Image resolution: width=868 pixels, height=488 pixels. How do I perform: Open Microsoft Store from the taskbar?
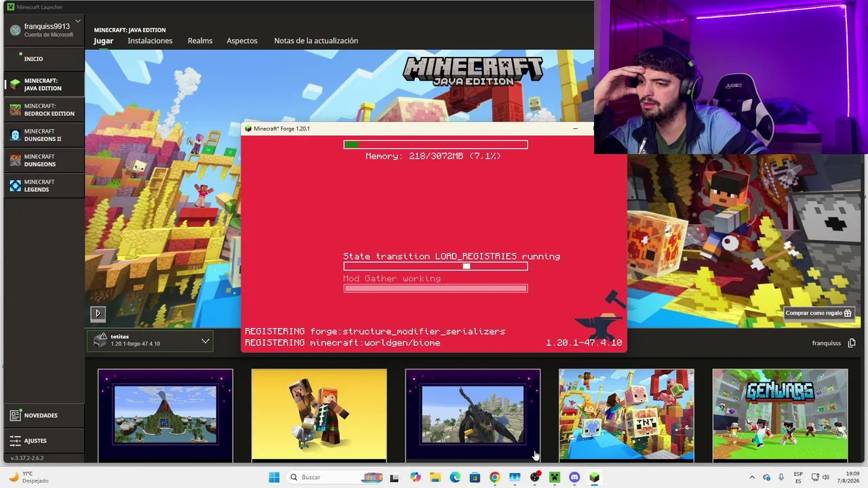pyautogui.click(x=475, y=477)
